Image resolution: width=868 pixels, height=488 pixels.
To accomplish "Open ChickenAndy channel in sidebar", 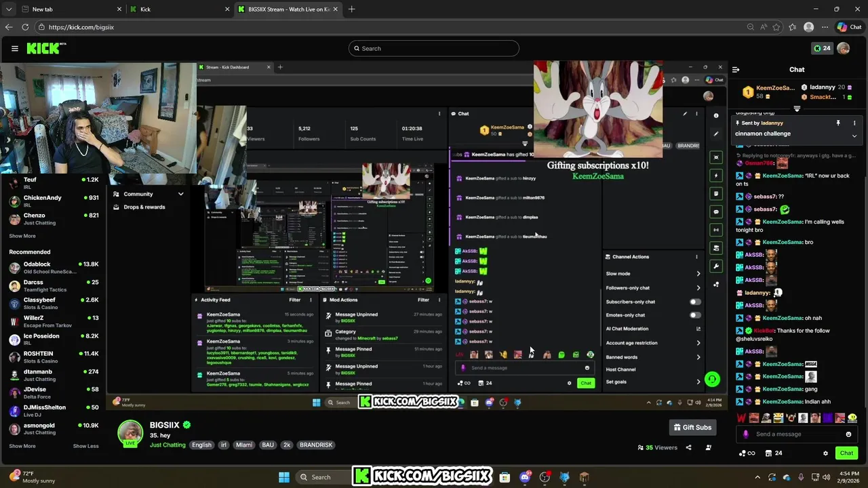I will (x=54, y=201).
